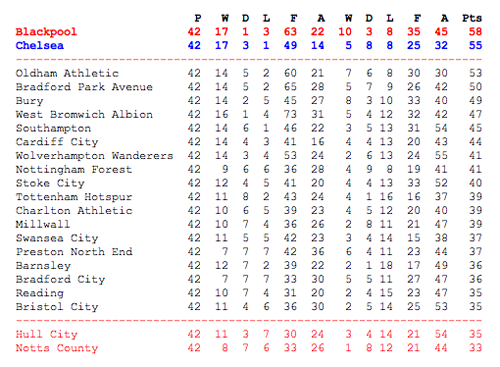The image size is (500, 367).
Task: Click Bradford Park Avenue team name
Action: click(84, 87)
